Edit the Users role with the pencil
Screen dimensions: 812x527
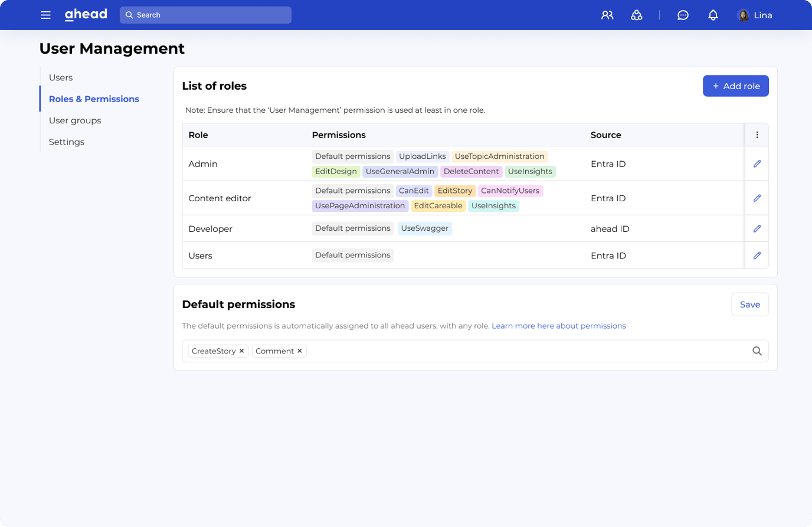pos(757,255)
